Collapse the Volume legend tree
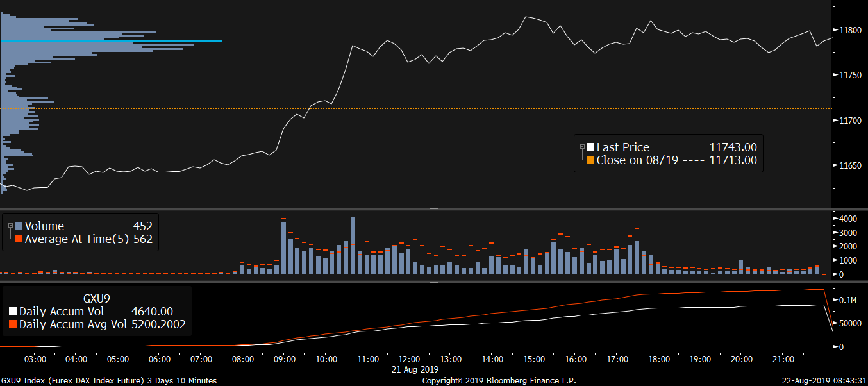The height and width of the screenshot is (386, 868). point(10,226)
